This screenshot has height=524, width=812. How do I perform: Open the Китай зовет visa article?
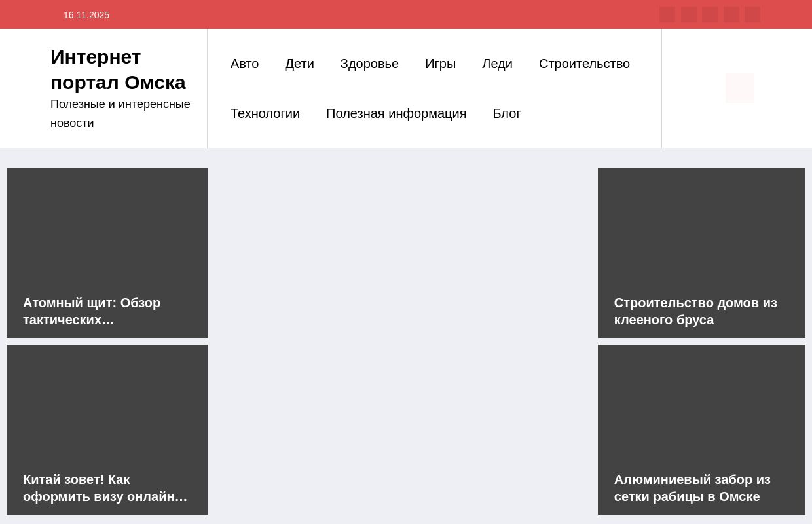click(x=105, y=488)
